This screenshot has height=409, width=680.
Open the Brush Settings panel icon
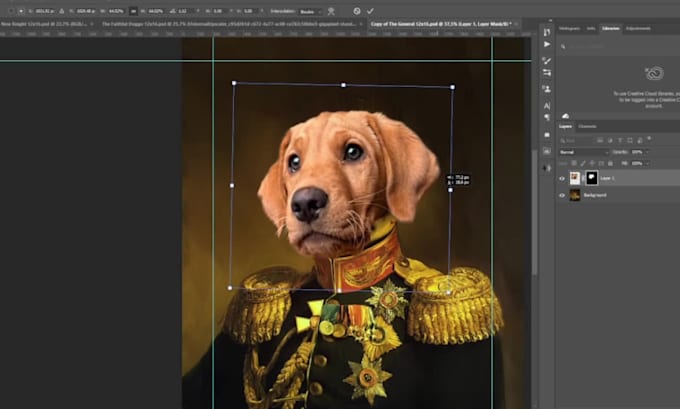click(x=547, y=61)
